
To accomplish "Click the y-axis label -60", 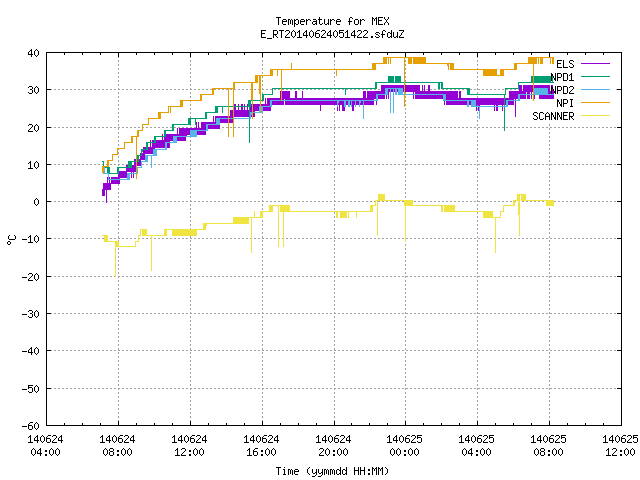I will click(x=31, y=426).
